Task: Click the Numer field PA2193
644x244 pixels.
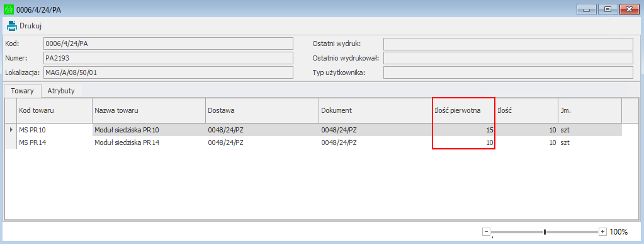Action: [x=168, y=58]
